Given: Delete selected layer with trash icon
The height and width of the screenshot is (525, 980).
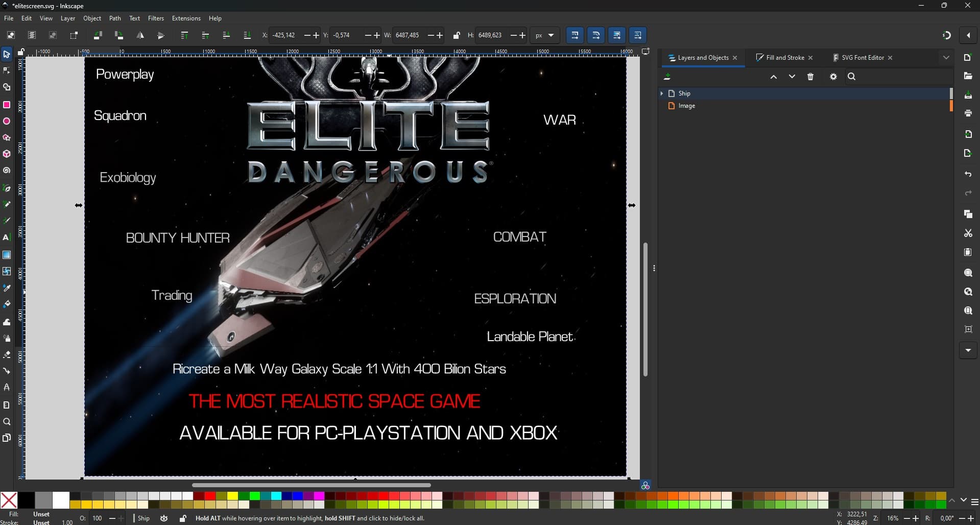Looking at the screenshot, I should point(810,77).
